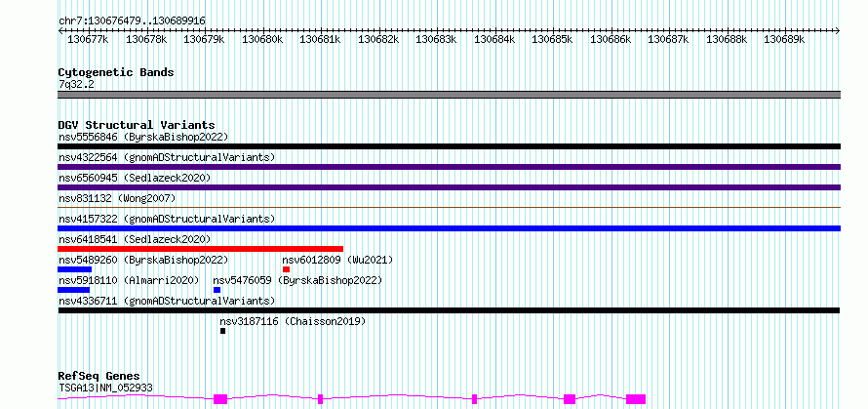
Task: Click the black bar for nsv4336711
Action: point(449,310)
